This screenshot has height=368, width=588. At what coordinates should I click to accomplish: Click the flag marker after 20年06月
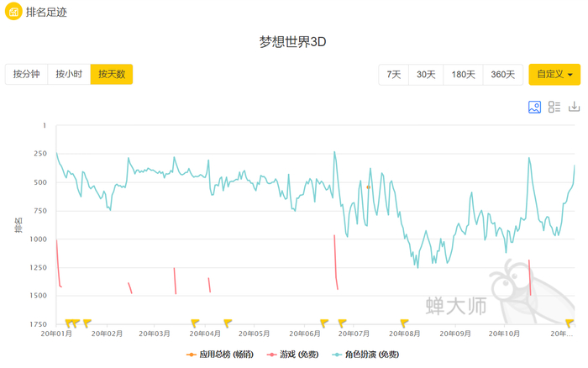(x=324, y=323)
